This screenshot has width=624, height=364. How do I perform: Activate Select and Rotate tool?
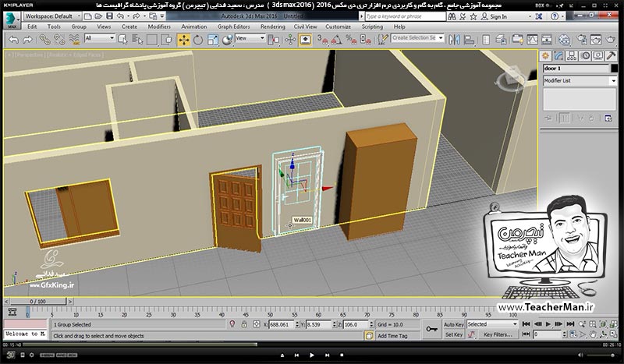(198, 40)
